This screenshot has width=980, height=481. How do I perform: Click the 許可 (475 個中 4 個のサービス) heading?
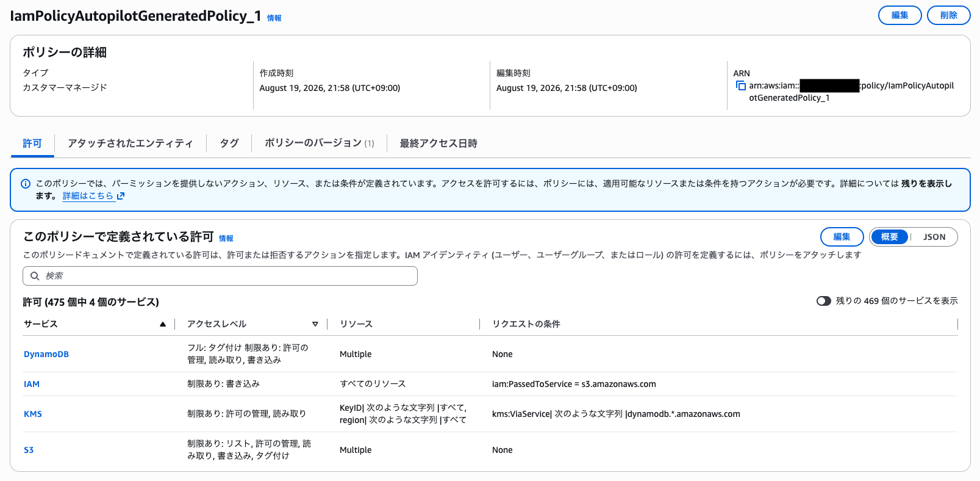point(91,302)
